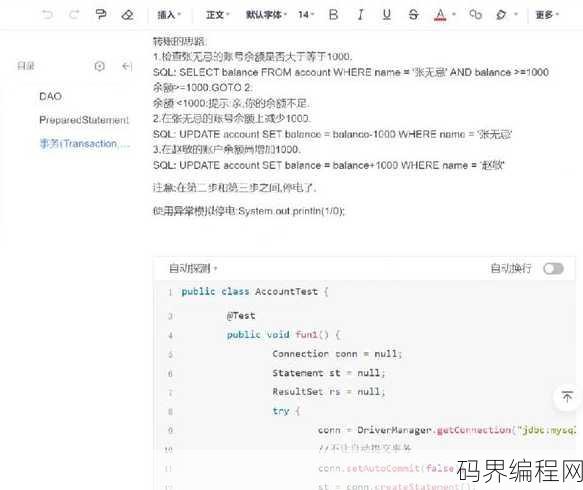
Task: Toggle italic formatting
Action: click(360, 14)
